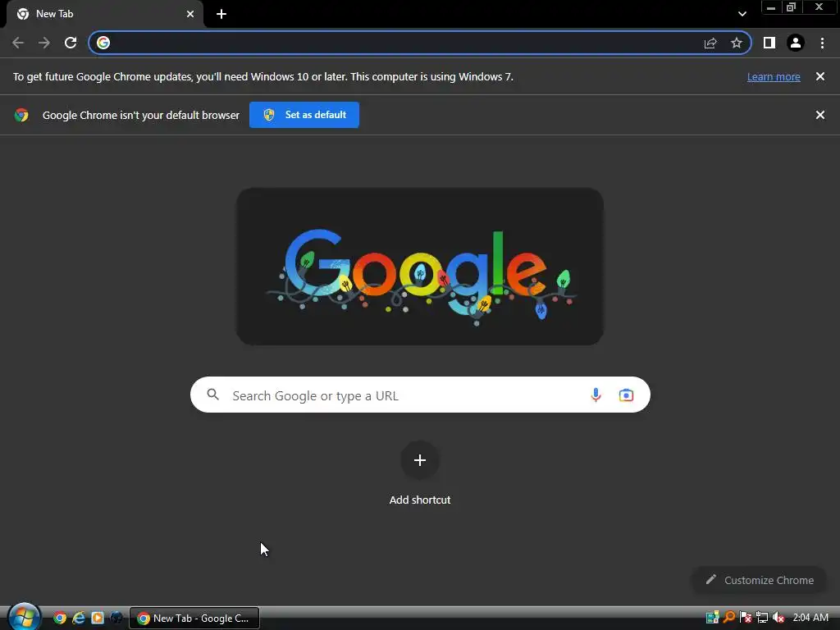Image resolution: width=840 pixels, height=630 pixels.
Task: Open the Windows Media Player taskbar icon
Action: coord(98,619)
